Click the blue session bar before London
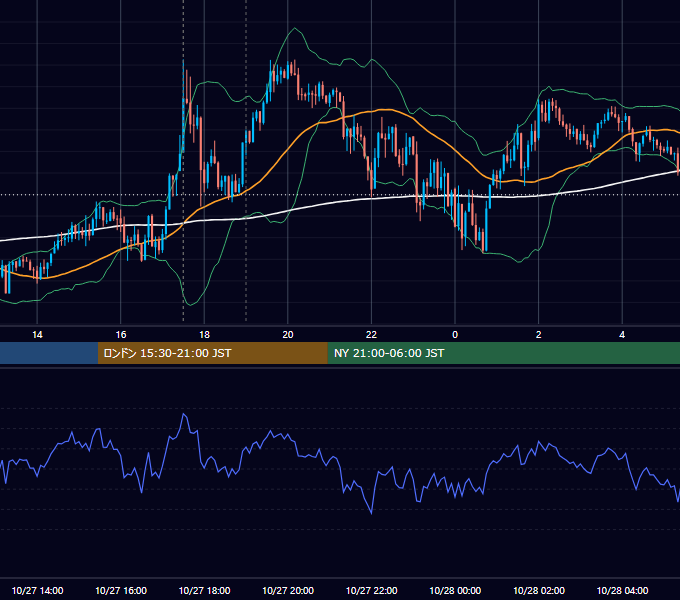 [x=49, y=353]
